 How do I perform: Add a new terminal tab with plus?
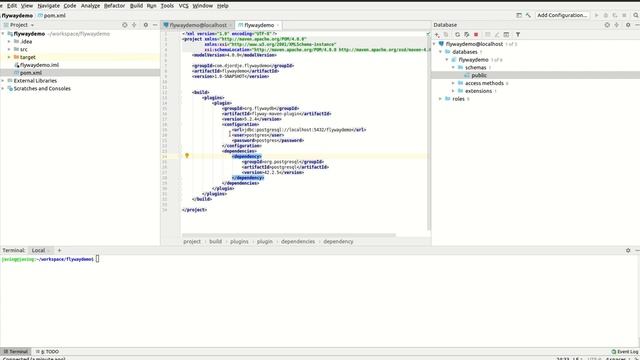(59, 250)
